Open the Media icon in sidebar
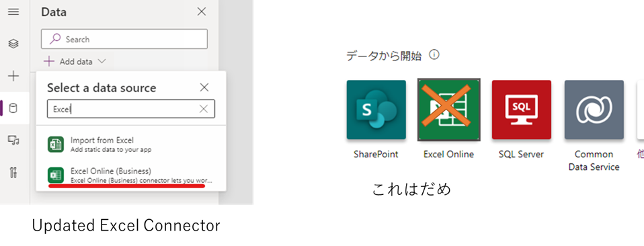 pos(13,140)
